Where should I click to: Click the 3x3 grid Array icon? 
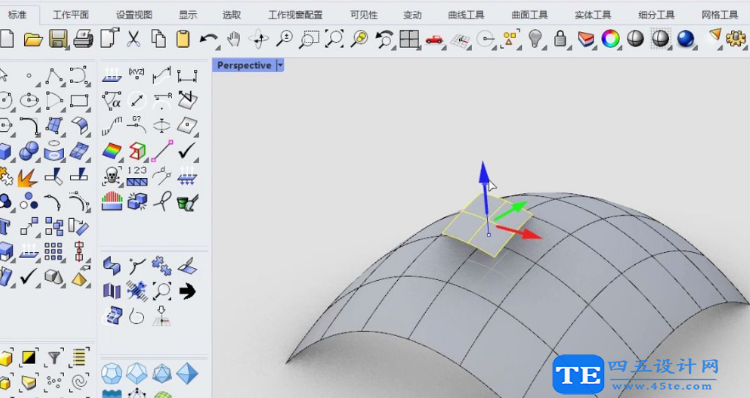point(54,251)
